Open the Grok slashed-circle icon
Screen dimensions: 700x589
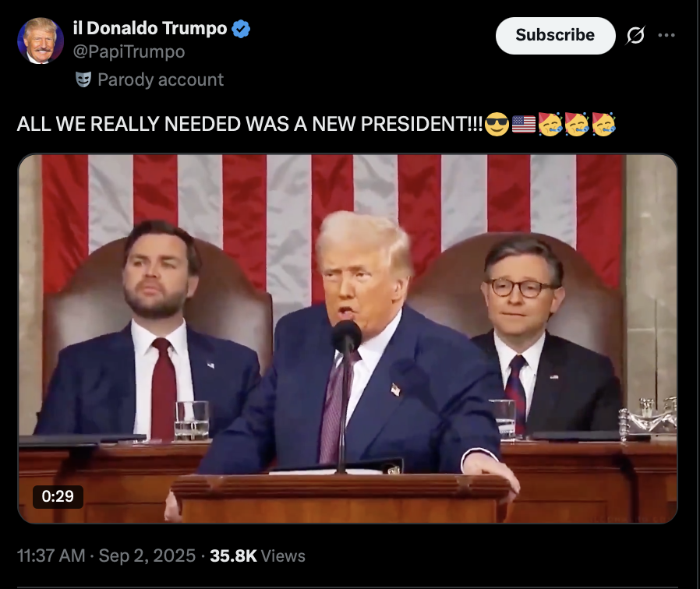[x=635, y=35]
